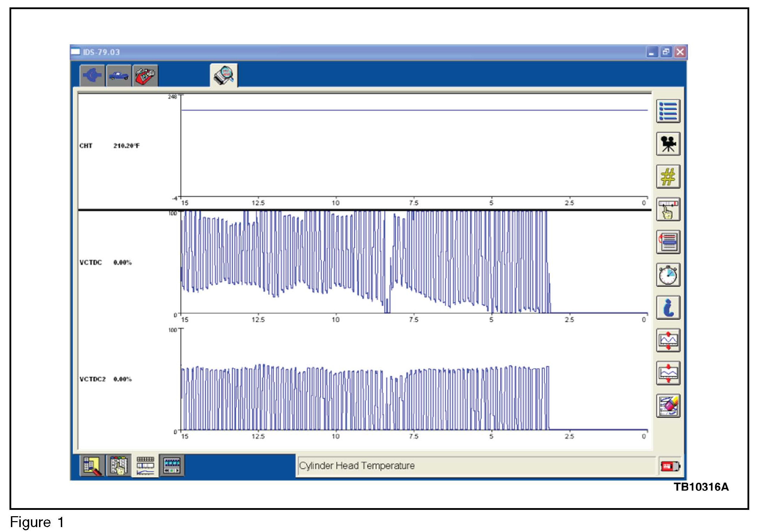Click the stopwatch timer icon
The width and height of the screenshot is (764, 532).
pyautogui.click(x=668, y=275)
